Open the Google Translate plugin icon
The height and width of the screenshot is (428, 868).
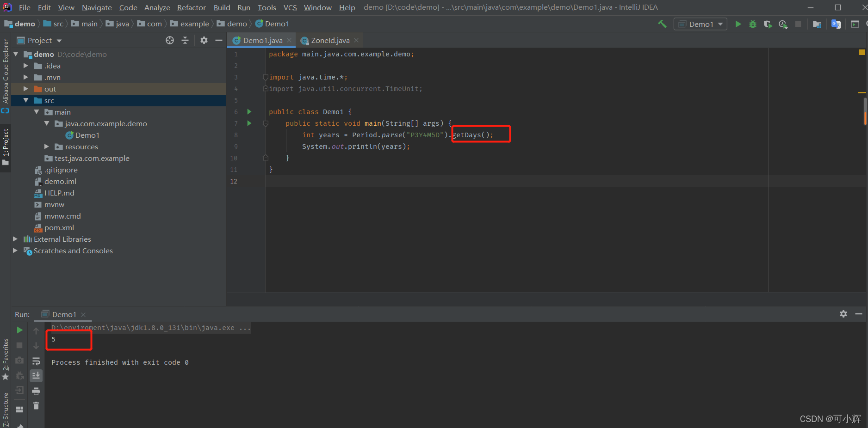(x=836, y=24)
